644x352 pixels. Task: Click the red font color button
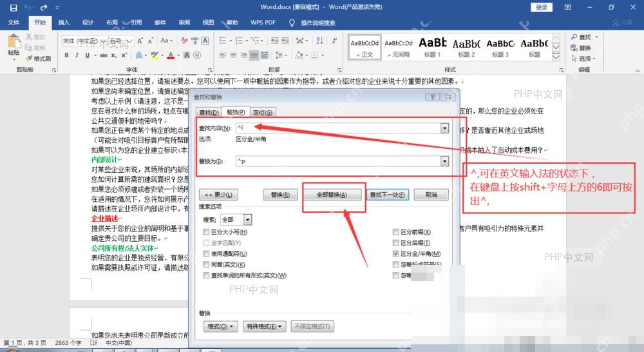(x=171, y=55)
